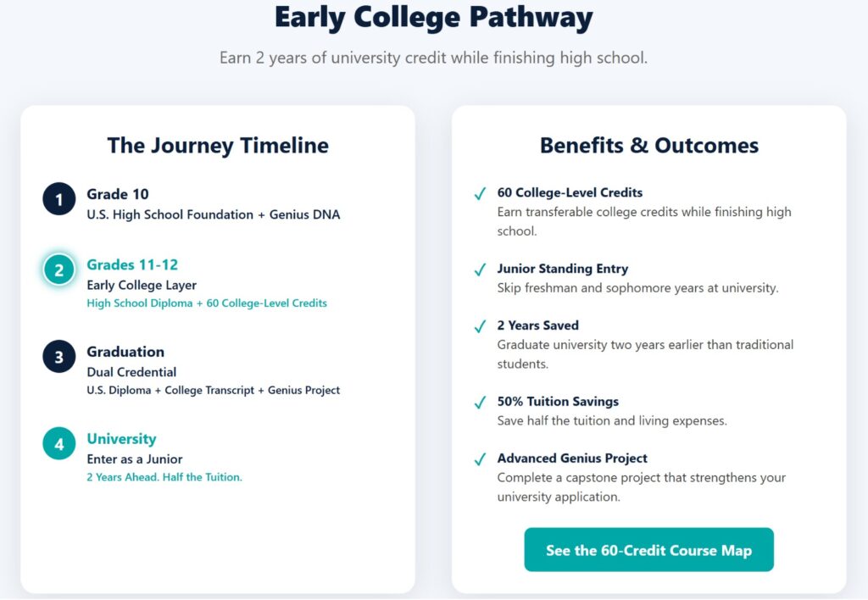Open the 60-Credit Course Map
This screenshot has width=868, height=600.
click(x=648, y=550)
